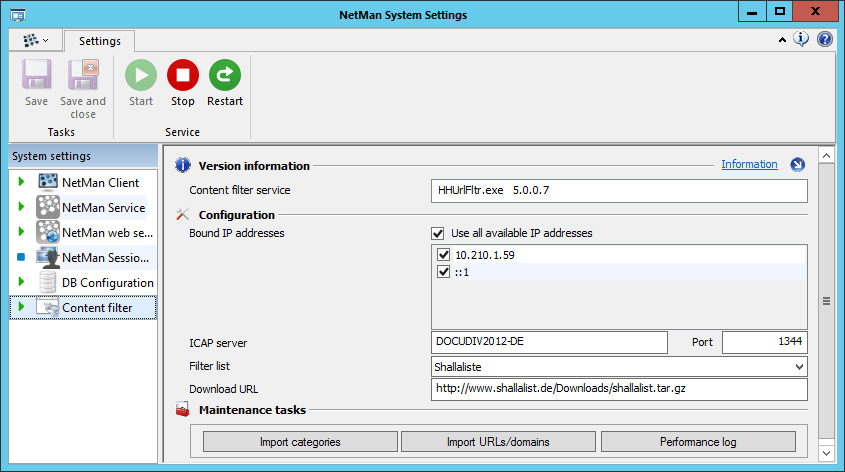Click the blue arrow icon beside Information

click(797, 165)
